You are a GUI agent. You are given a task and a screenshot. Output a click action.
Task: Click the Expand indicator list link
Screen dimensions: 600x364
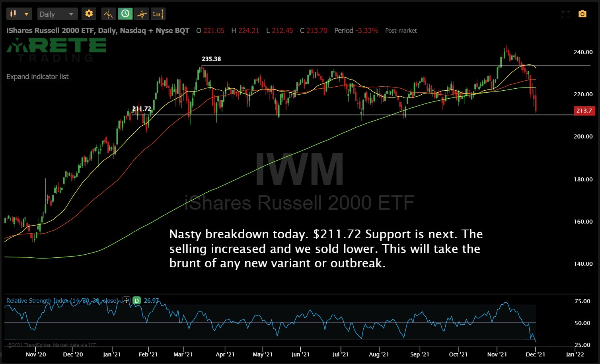[37, 76]
